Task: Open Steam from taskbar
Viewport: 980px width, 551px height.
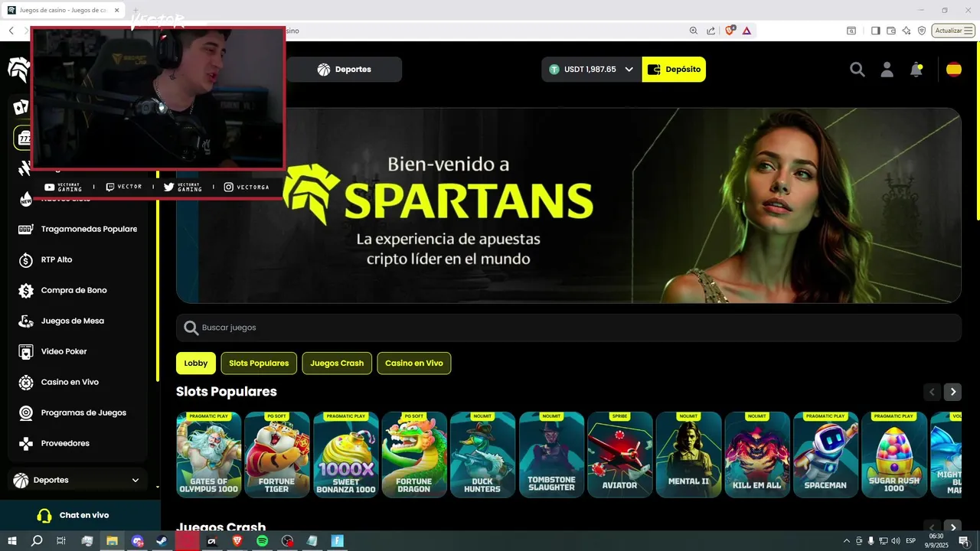Action: pos(162,541)
